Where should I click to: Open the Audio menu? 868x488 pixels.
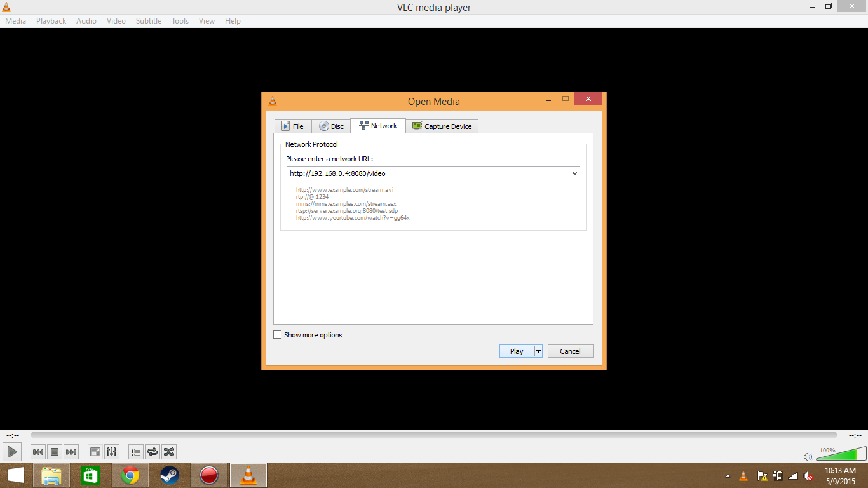(86, 21)
